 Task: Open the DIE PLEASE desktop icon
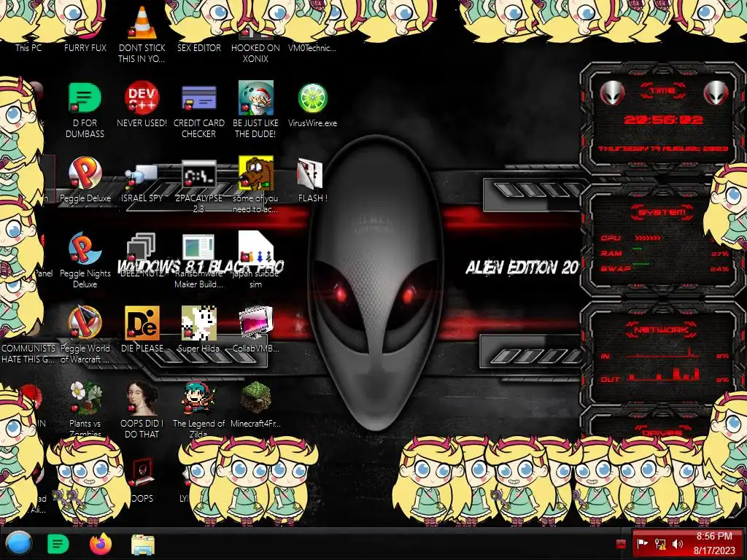(x=142, y=322)
